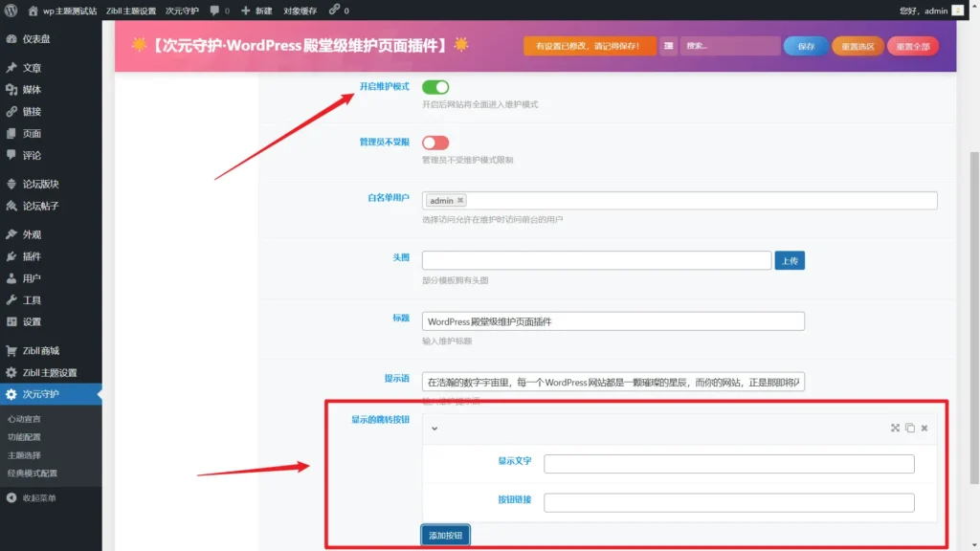Collapse sidebar with 收起菜单
This screenshot has height=551, width=980.
33,497
